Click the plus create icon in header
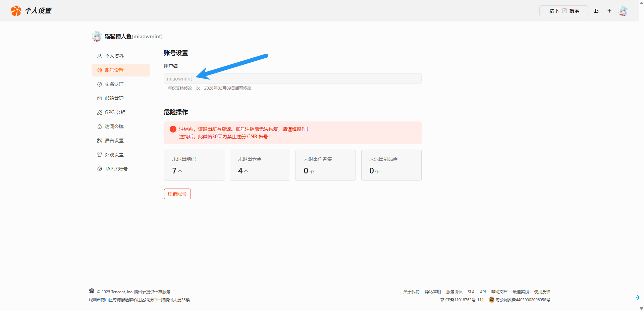 point(609,11)
